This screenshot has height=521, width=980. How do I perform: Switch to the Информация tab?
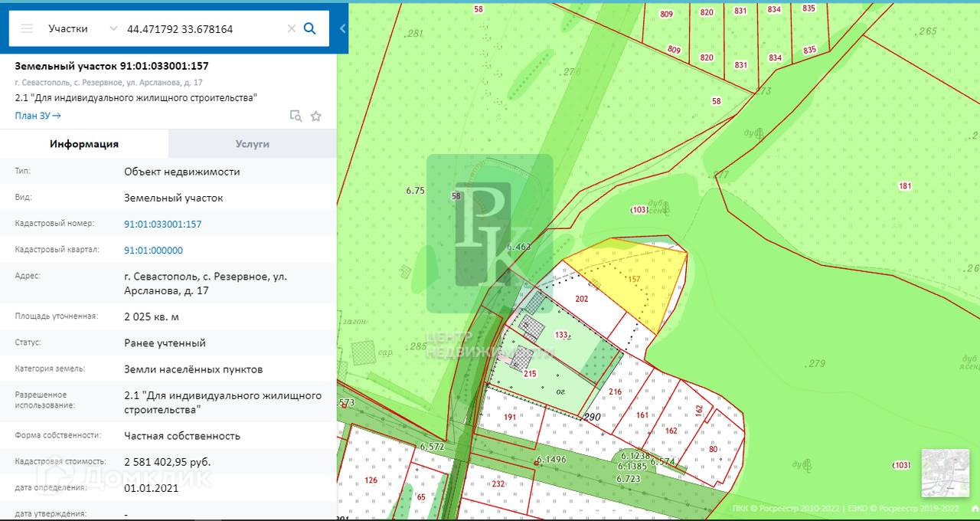pos(84,144)
